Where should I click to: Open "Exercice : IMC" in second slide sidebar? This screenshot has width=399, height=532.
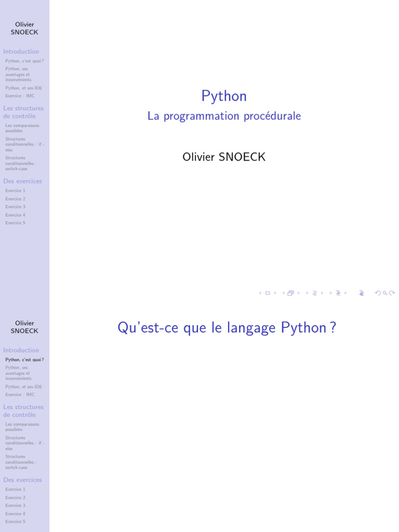[x=20, y=395]
